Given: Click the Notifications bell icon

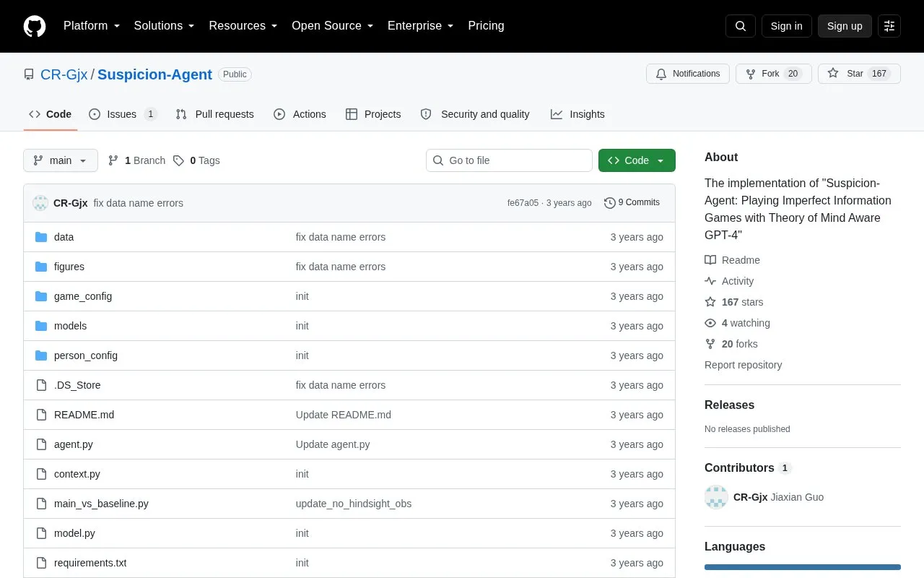Looking at the screenshot, I should click(x=661, y=74).
